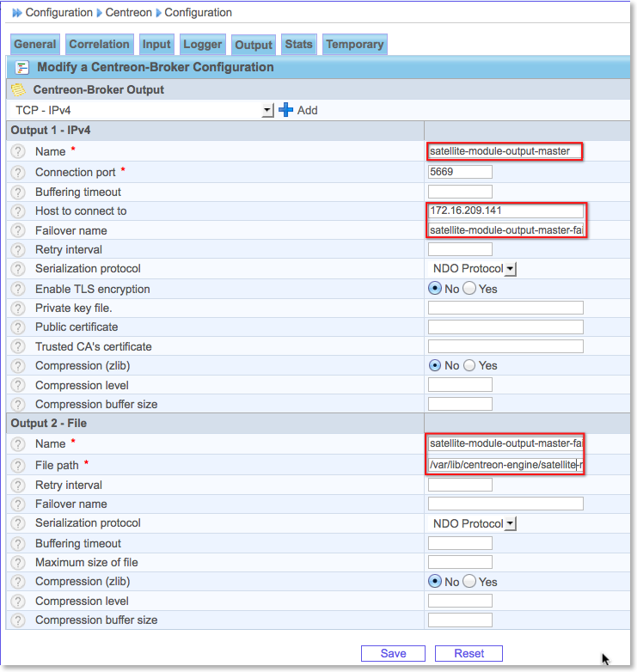Click help icon next to Host to connect to

tap(18, 211)
